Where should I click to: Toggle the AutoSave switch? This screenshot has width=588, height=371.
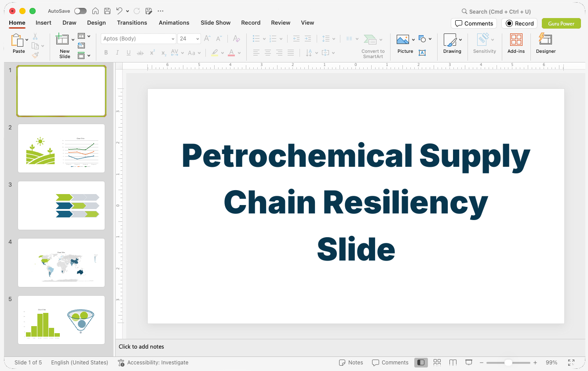point(80,11)
